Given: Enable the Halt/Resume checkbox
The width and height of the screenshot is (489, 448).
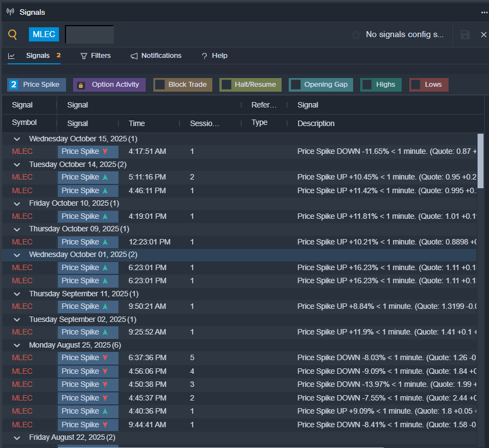Looking at the screenshot, I should pos(226,85).
